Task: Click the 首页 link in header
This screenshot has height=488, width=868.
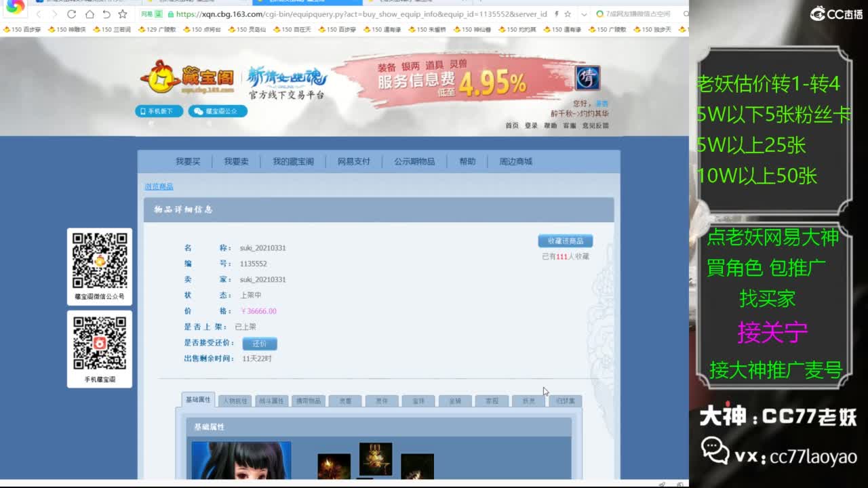Action: point(512,125)
